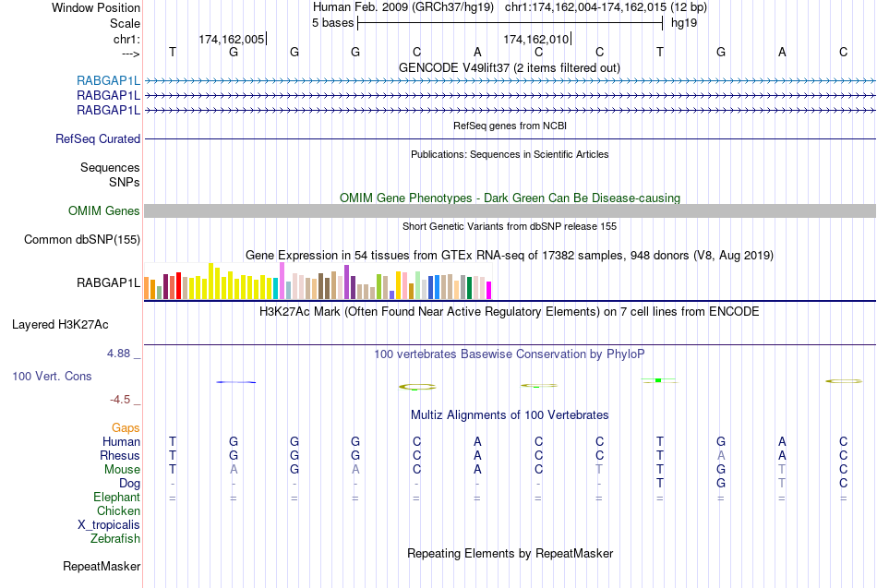Click 'Short Genetic Variants from dbSNP release 155'
Image resolution: width=877 pixels, height=588 pixels.
[x=510, y=226]
